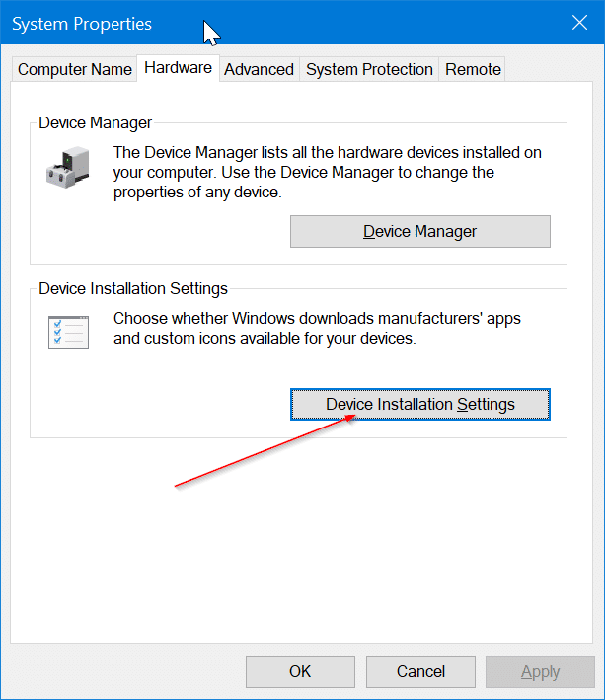Click the Device Manager description text
This screenshot has width=605, height=700.
[x=327, y=173]
